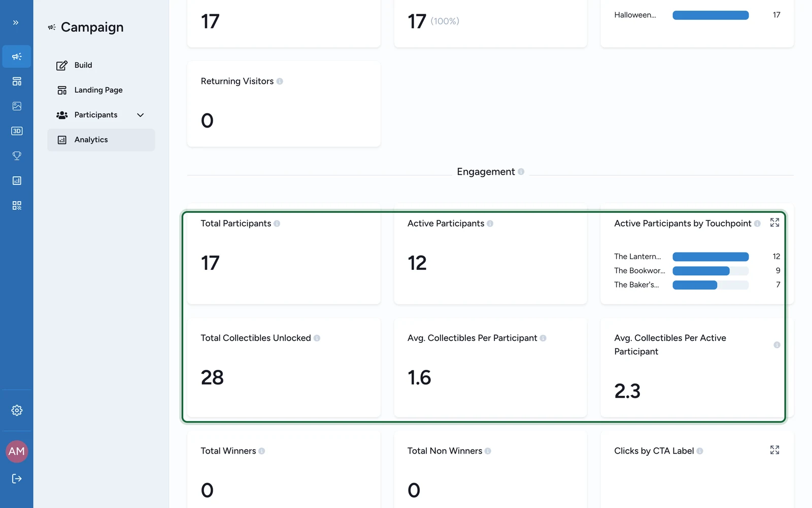Click the info icon next to Engagement

(x=521, y=172)
